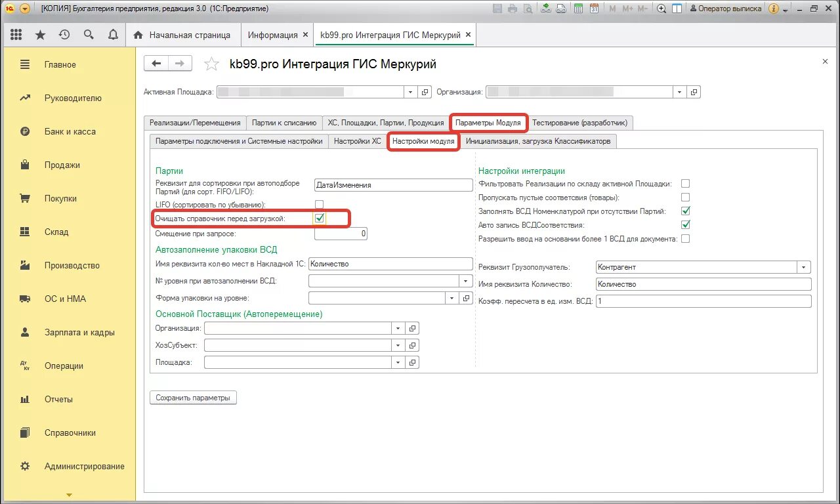840x504 pixels.
Task: Open History clock icon
Action: point(64,35)
